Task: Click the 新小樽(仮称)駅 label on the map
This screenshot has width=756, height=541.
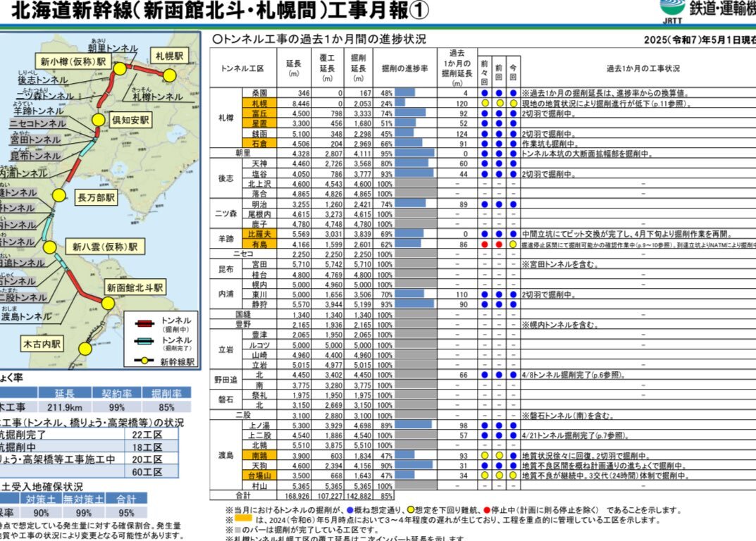Action: coord(73,61)
